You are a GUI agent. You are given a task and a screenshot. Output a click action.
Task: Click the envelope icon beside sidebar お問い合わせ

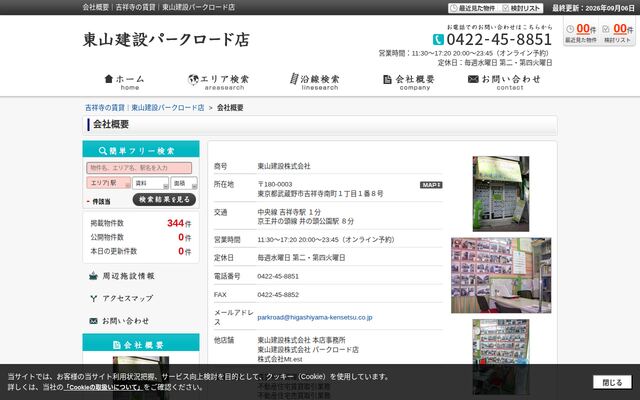click(93, 321)
